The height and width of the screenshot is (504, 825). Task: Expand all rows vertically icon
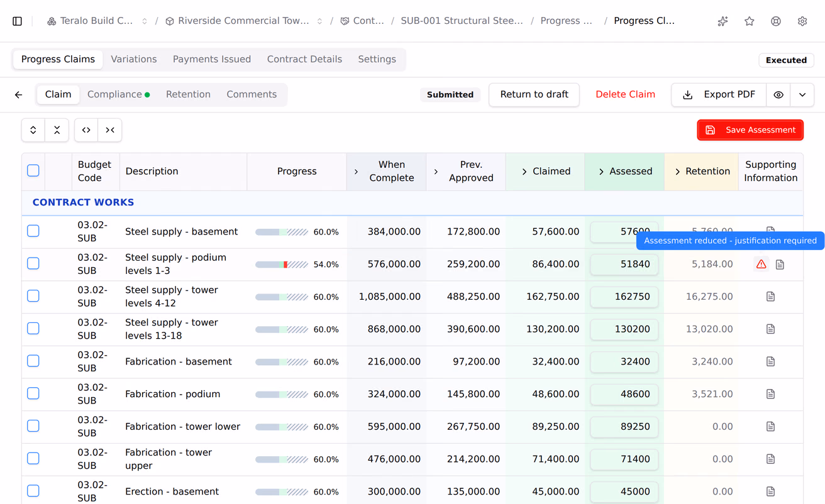pyautogui.click(x=33, y=130)
